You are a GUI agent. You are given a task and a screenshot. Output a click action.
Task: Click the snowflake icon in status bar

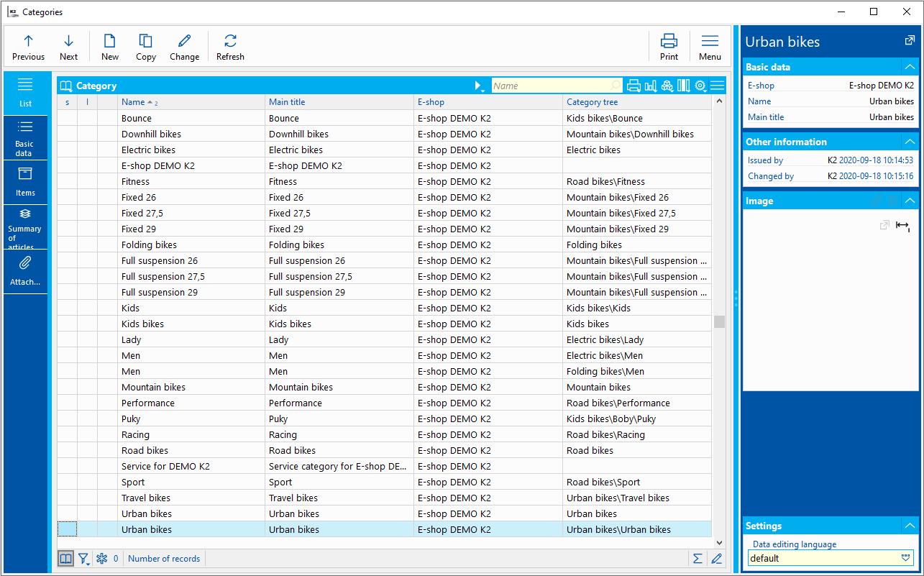(101, 559)
